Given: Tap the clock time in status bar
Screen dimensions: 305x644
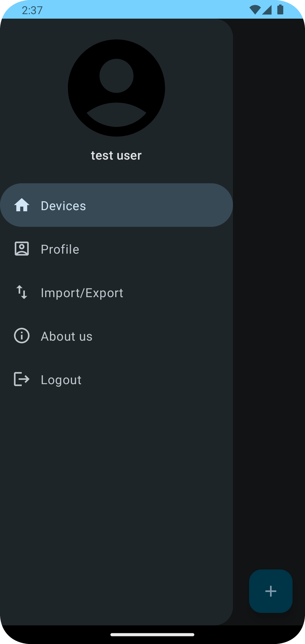Looking at the screenshot, I should pyautogui.click(x=32, y=10).
